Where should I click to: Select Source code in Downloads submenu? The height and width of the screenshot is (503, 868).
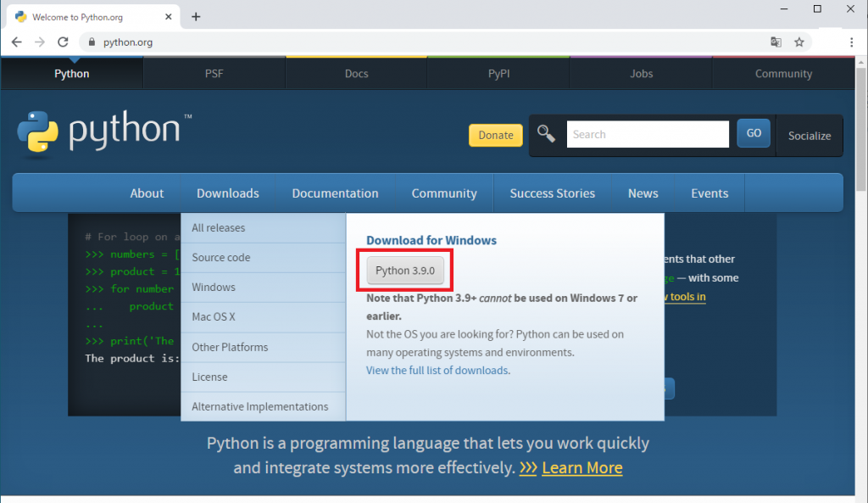click(x=264, y=258)
